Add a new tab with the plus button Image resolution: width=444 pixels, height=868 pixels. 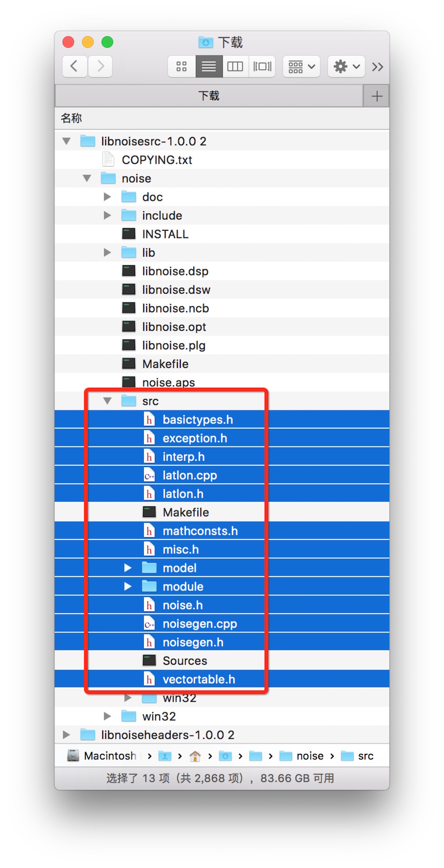click(377, 95)
